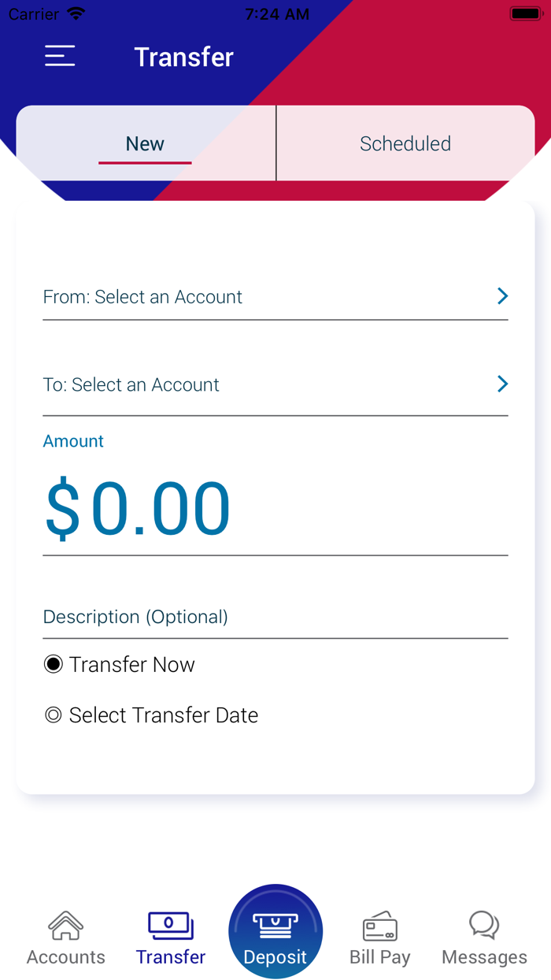Expand the From account chevron
Screen dimensions: 551x980
click(x=502, y=296)
